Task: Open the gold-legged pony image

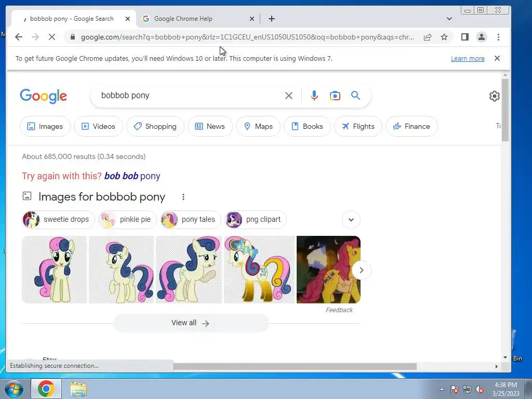Action: (260, 270)
